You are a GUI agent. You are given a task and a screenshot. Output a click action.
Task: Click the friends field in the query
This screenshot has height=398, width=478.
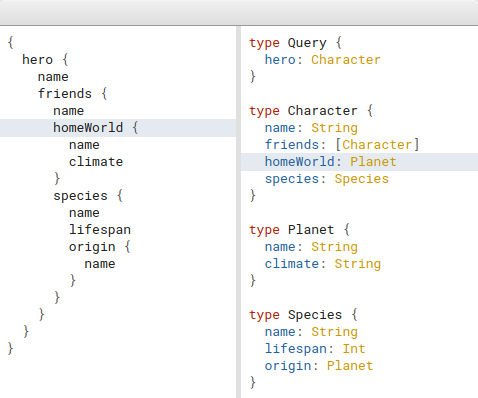[x=65, y=94]
